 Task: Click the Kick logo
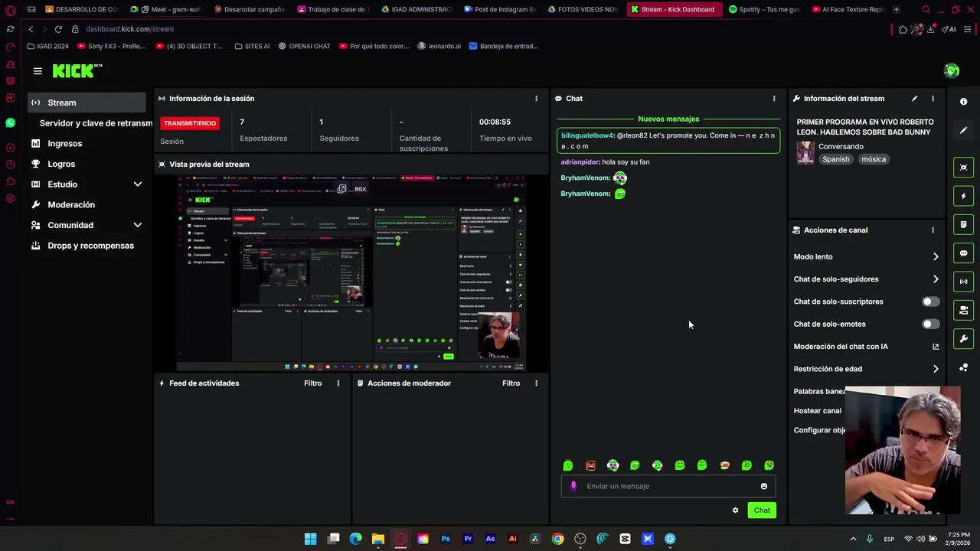(x=77, y=70)
